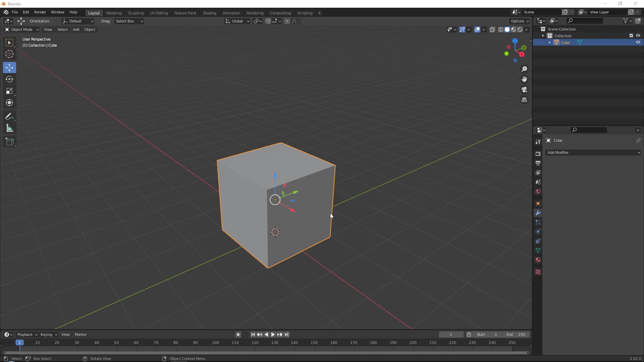The width and height of the screenshot is (644, 362).
Task: Open the Options dropdown
Action: [x=520, y=21]
